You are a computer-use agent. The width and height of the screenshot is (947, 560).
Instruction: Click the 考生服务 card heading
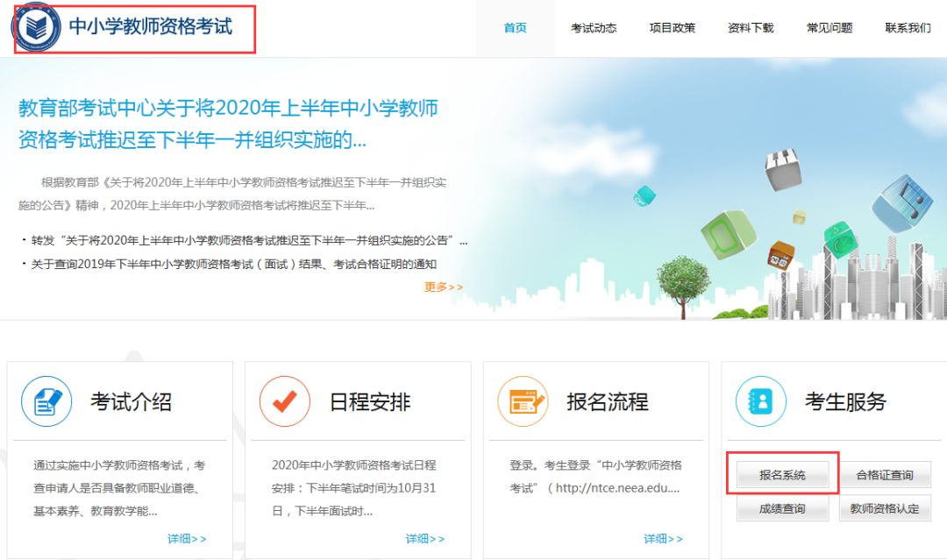click(x=845, y=402)
